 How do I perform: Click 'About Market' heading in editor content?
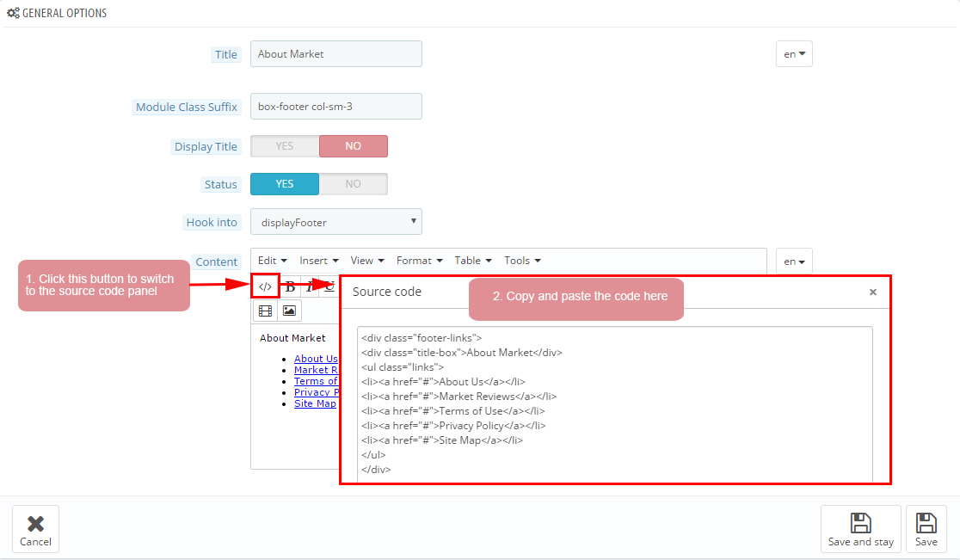pos(292,338)
